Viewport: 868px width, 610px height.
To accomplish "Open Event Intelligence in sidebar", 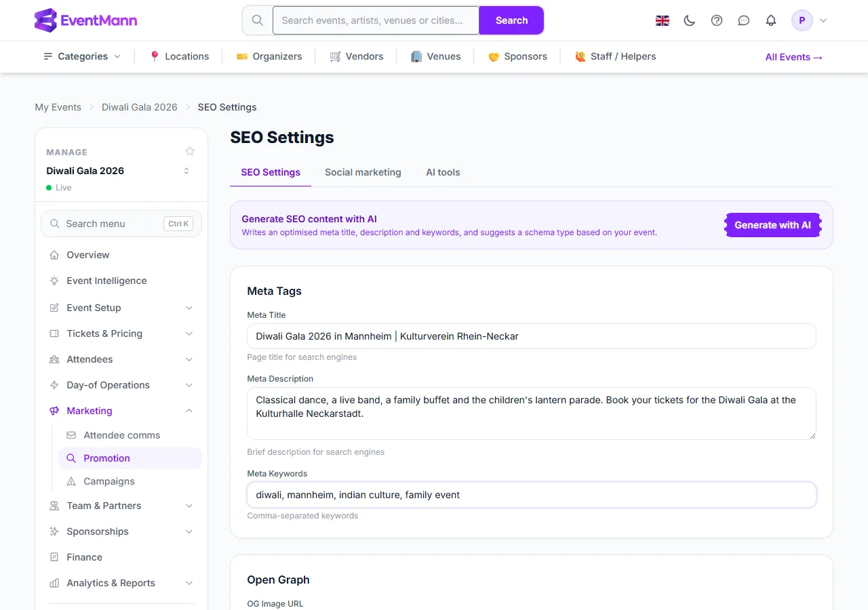I will [x=121, y=281].
